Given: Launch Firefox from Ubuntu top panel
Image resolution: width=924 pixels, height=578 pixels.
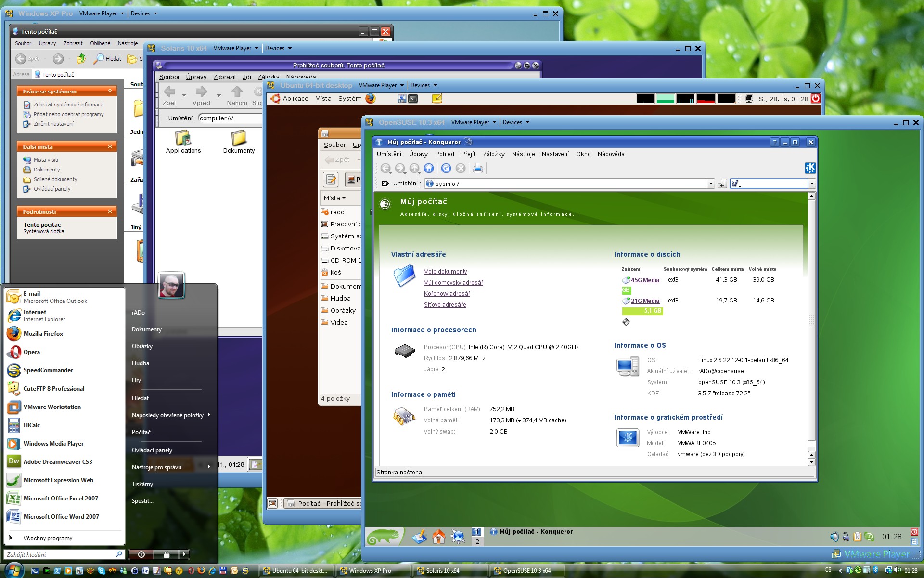Looking at the screenshot, I should point(370,98).
